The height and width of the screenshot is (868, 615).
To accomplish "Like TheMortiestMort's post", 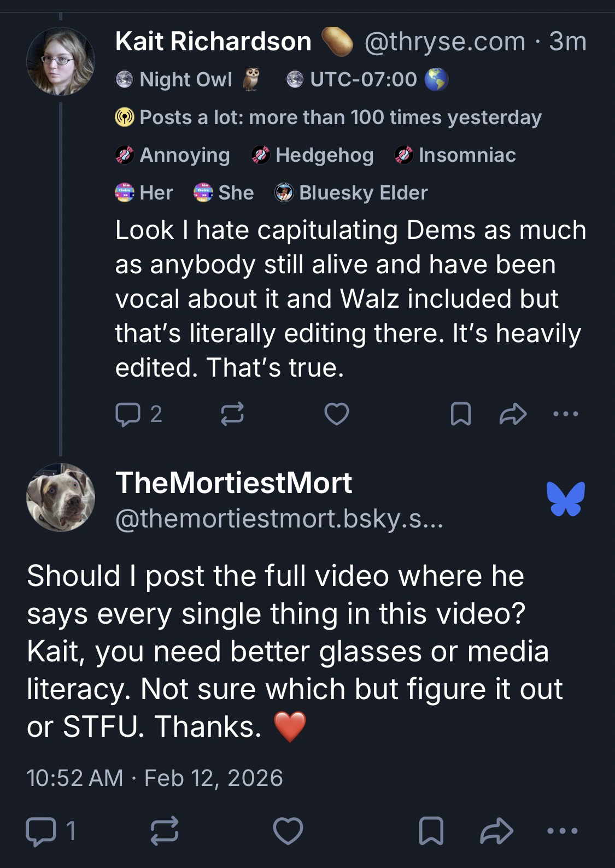I will (x=288, y=831).
